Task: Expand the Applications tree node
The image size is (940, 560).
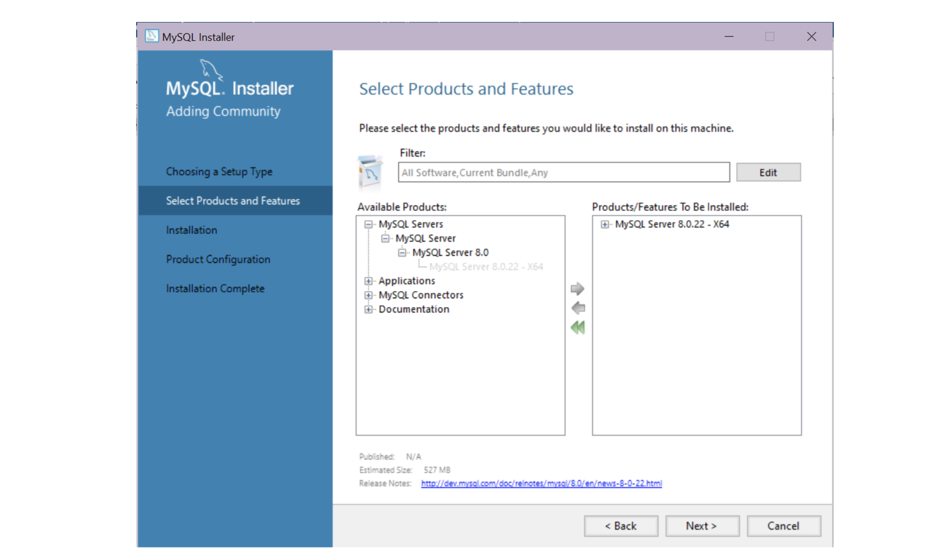Action: click(x=369, y=281)
